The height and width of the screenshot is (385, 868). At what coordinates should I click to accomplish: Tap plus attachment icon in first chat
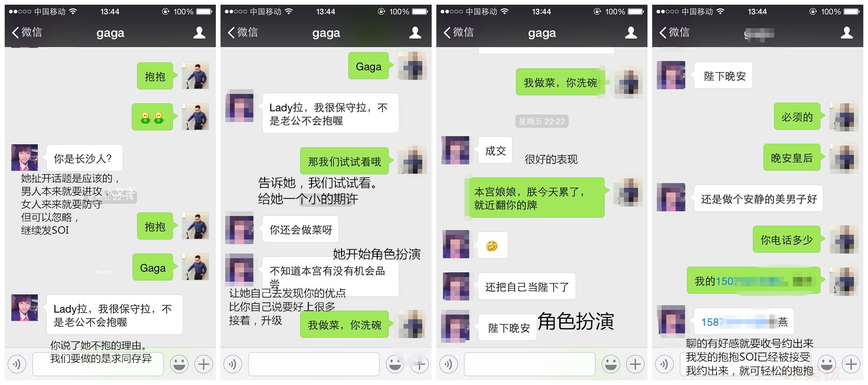click(x=204, y=364)
